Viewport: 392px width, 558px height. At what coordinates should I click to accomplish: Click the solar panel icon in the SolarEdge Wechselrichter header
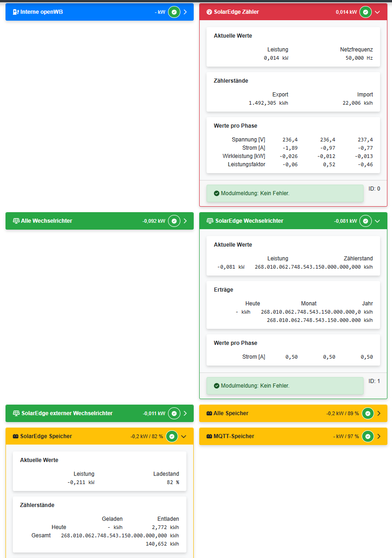[210, 221]
